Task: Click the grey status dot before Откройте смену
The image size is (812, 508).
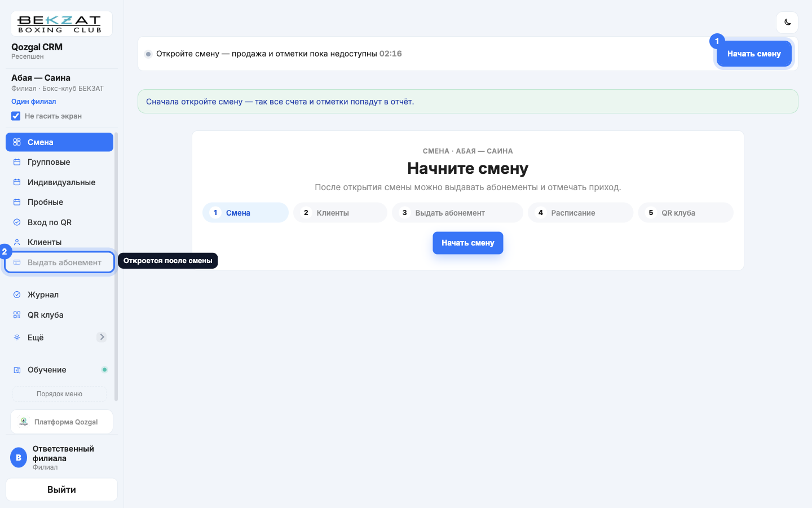Action: pos(148,54)
